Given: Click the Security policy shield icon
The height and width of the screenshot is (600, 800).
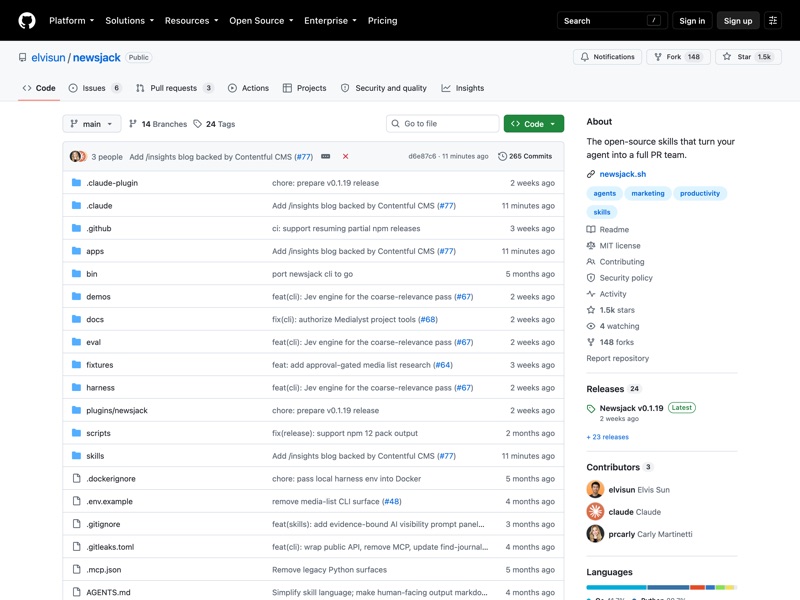Looking at the screenshot, I should [591, 278].
